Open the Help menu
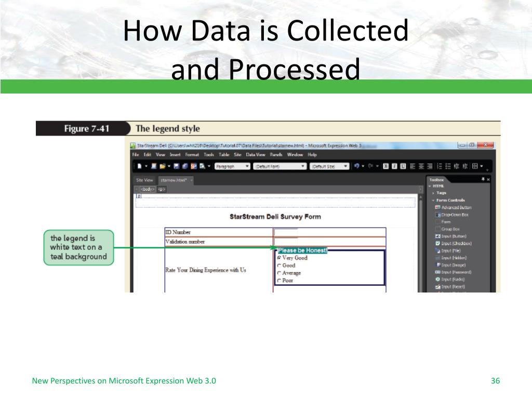 (312, 155)
